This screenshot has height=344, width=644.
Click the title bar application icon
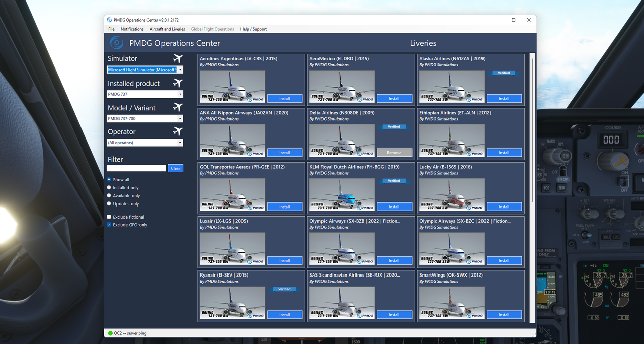[109, 20]
